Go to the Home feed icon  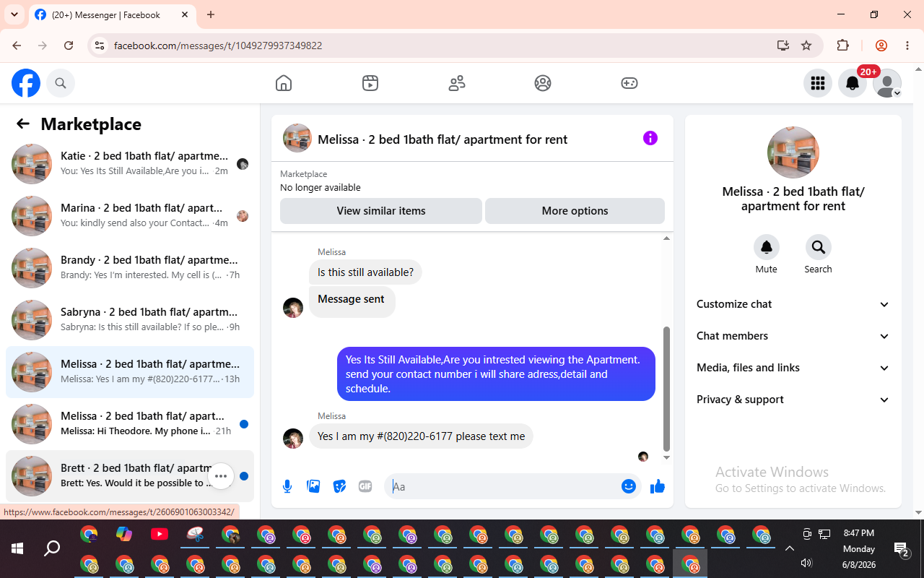pyautogui.click(x=284, y=83)
